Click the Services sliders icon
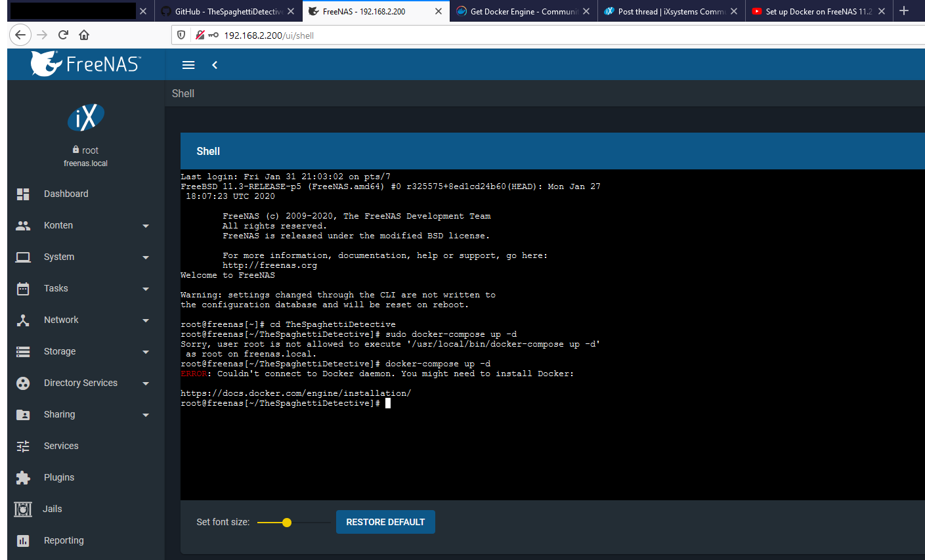Screen dimensions: 925x560 click(23, 446)
